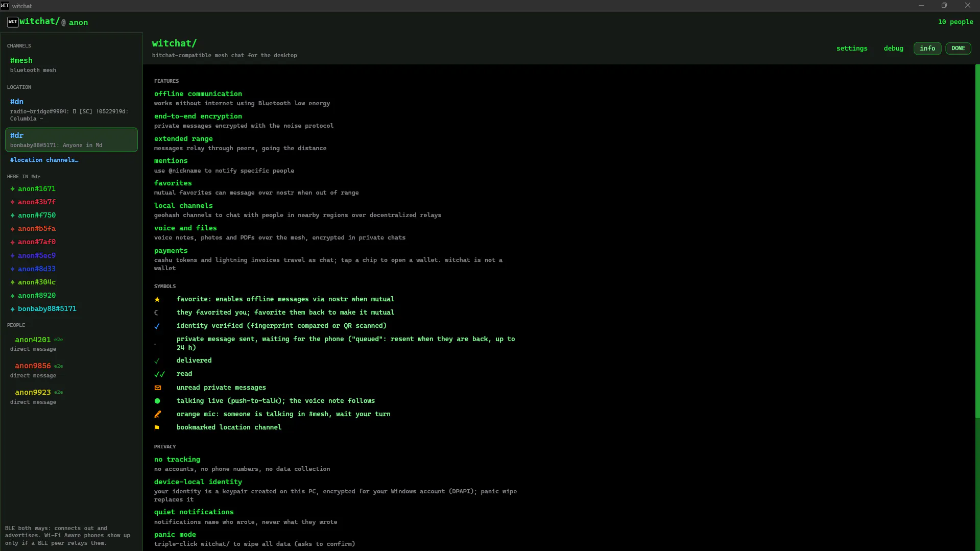
Task: Click the plus icon beside anon#304c
Action: click(13, 282)
